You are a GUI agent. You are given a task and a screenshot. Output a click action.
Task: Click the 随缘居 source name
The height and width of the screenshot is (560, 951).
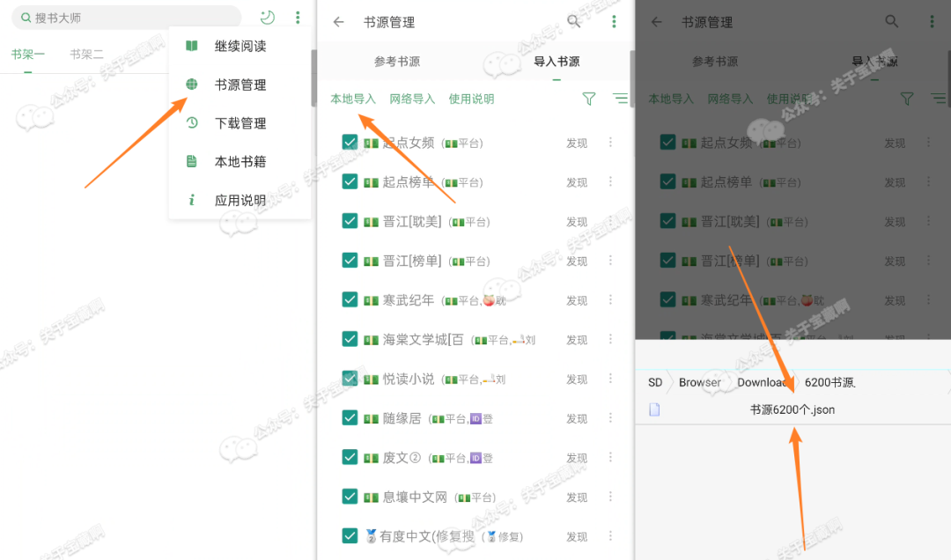pos(402,418)
